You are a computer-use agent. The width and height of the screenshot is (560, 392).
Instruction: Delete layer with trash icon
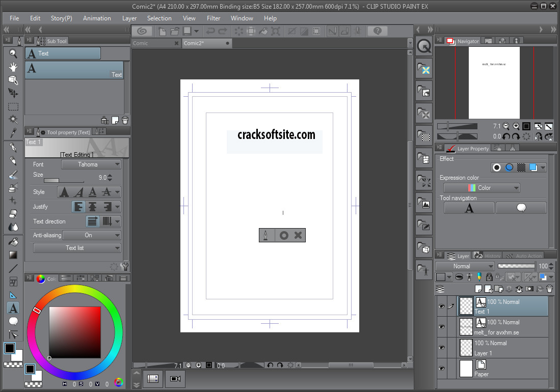pos(550,289)
